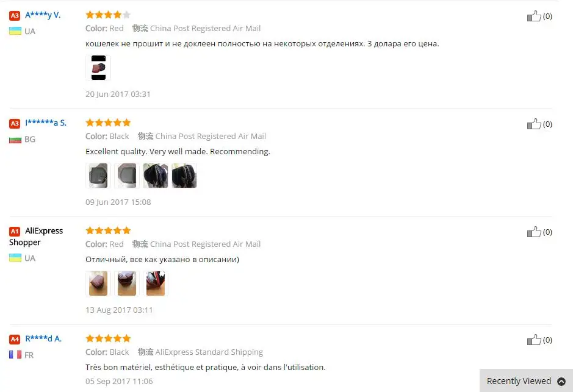Click the A1 badge beside AliExpress Shopper
The height and width of the screenshot is (392, 573).
[15, 232]
